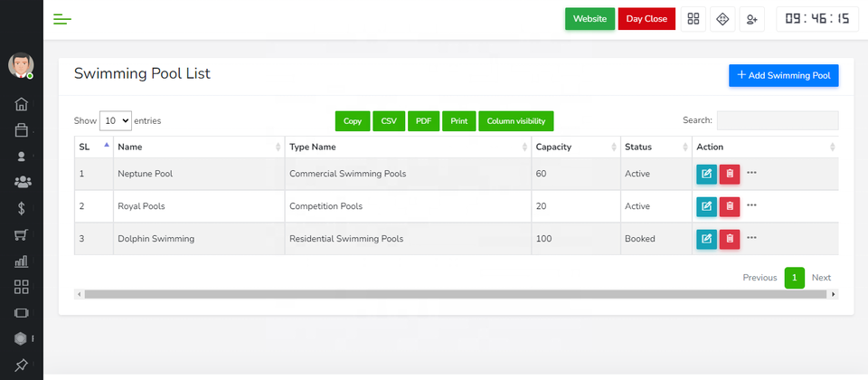Open the show entries dropdown
The image size is (868, 380).
115,120
